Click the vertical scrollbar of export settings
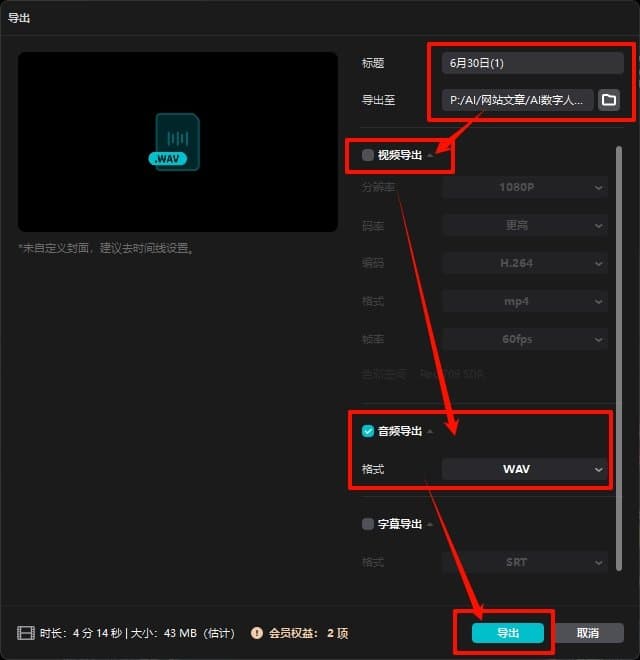Image resolution: width=640 pixels, height=660 pixels. [619, 300]
